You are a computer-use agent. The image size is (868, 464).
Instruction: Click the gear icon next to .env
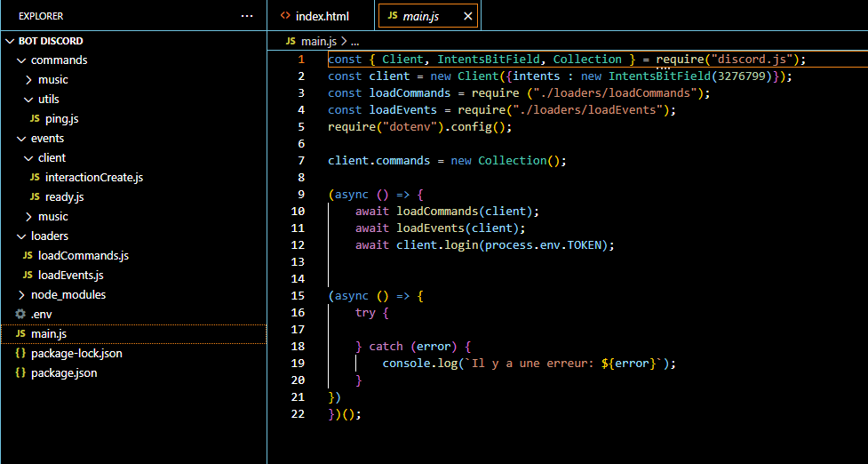pyautogui.click(x=20, y=315)
